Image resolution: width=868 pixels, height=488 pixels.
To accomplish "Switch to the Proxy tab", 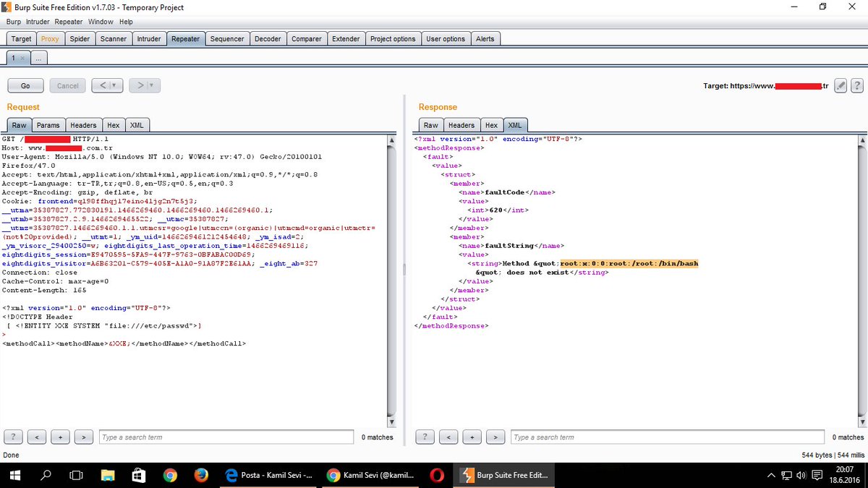I will [50, 39].
